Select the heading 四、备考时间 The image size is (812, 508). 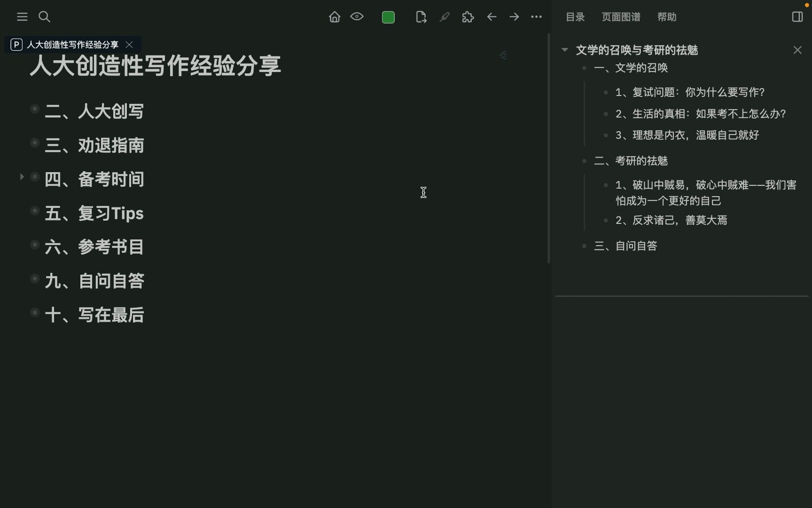(94, 179)
